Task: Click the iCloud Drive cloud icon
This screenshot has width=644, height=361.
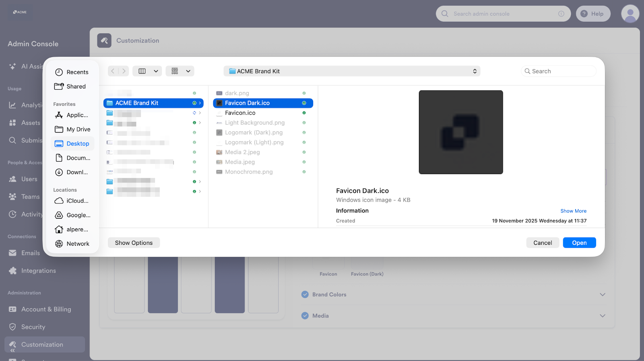Action: tap(59, 201)
